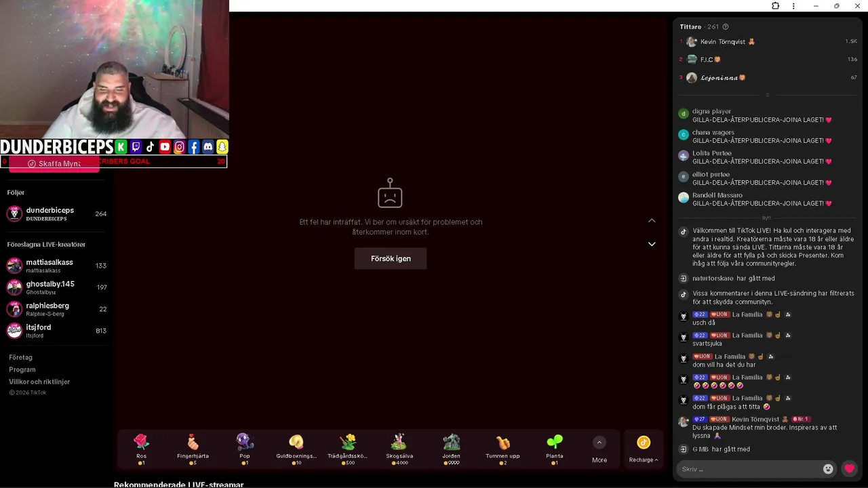Click elliot purtee avatar in chat
The height and width of the screenshot is (488, 868).
tap(684, 177)
